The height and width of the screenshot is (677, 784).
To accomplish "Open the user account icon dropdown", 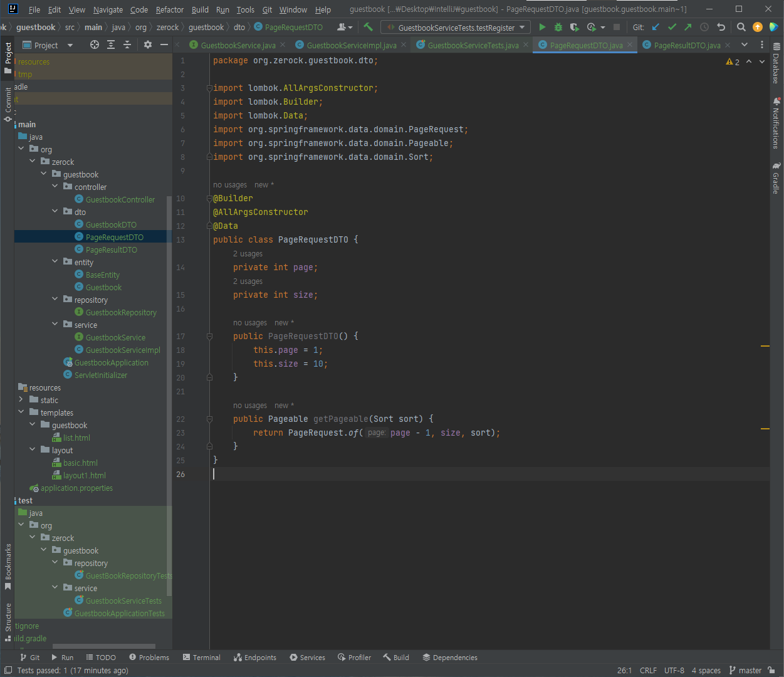I will 344,27.
